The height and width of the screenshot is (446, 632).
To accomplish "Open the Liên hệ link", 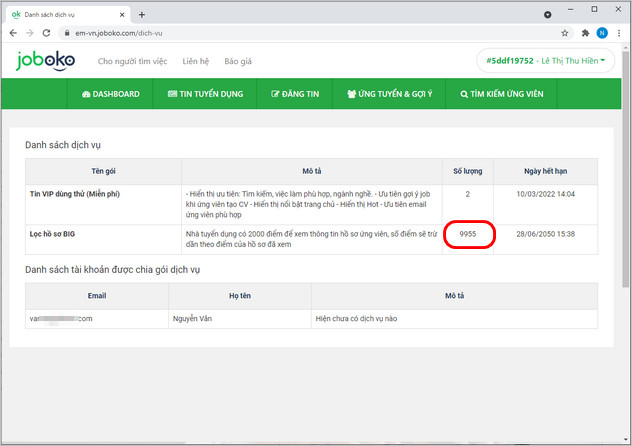I will [196, 61].
